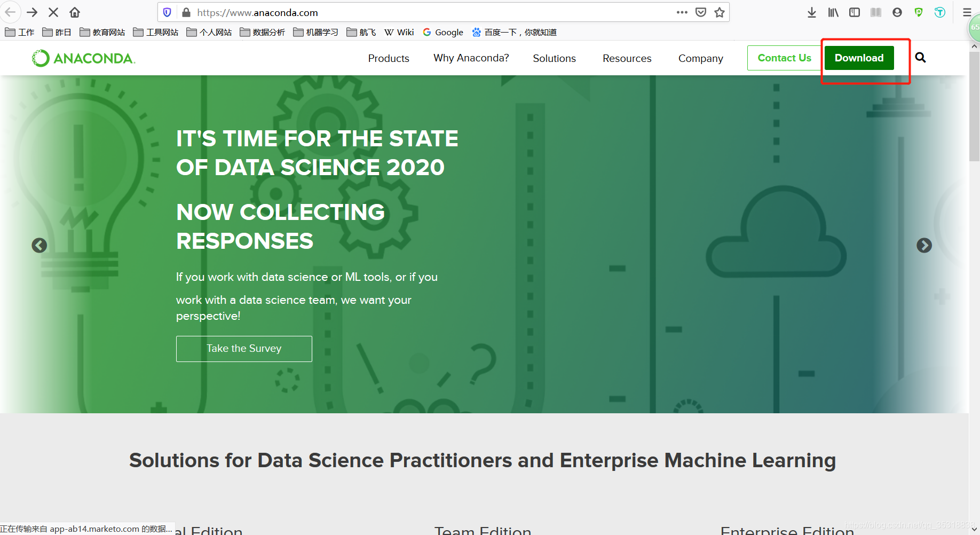Click the green shield extension icon
980x535 pixels.
[x=919, y=12]
